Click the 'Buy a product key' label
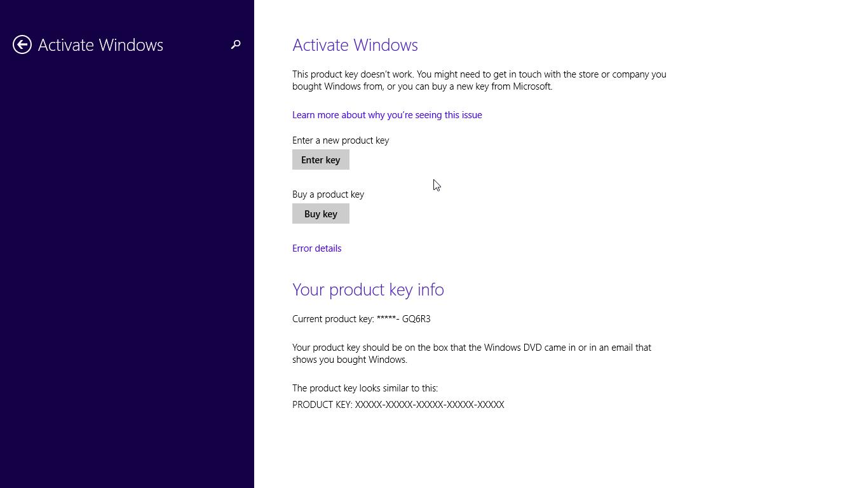The width and height of the screenshot is (868, 488). point(329,194)
